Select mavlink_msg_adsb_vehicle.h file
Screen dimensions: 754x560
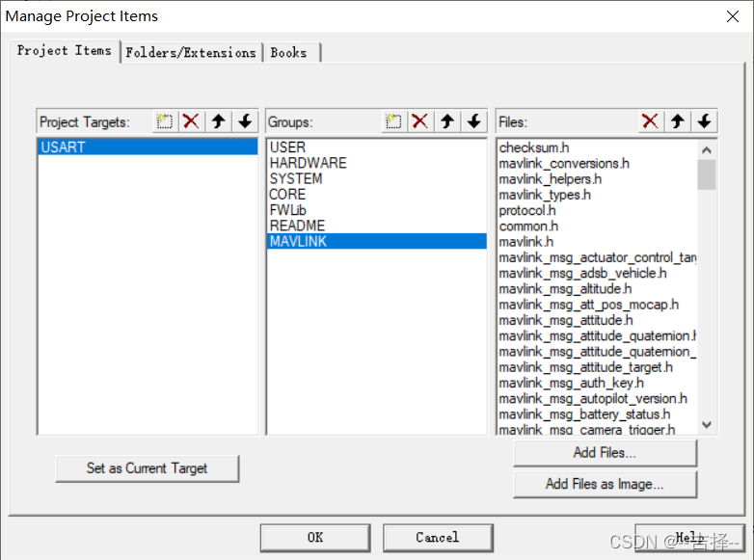(x=597, y=273)
